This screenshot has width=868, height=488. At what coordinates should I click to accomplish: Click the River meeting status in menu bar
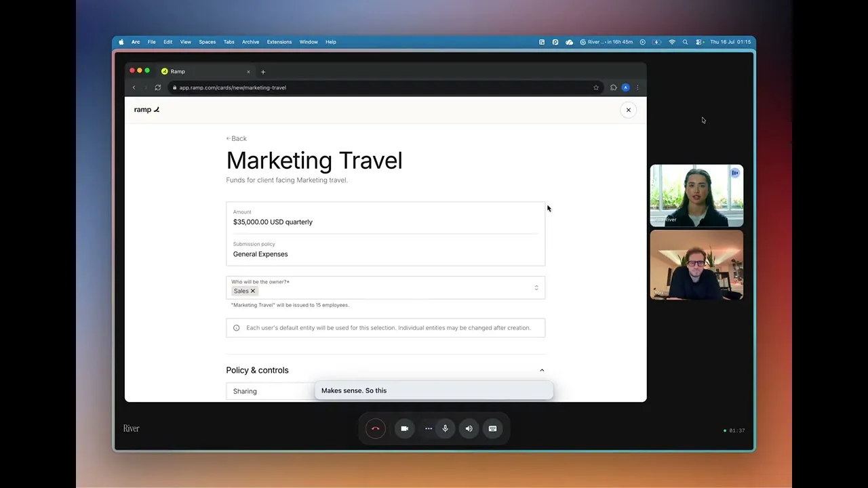point(606,42)
